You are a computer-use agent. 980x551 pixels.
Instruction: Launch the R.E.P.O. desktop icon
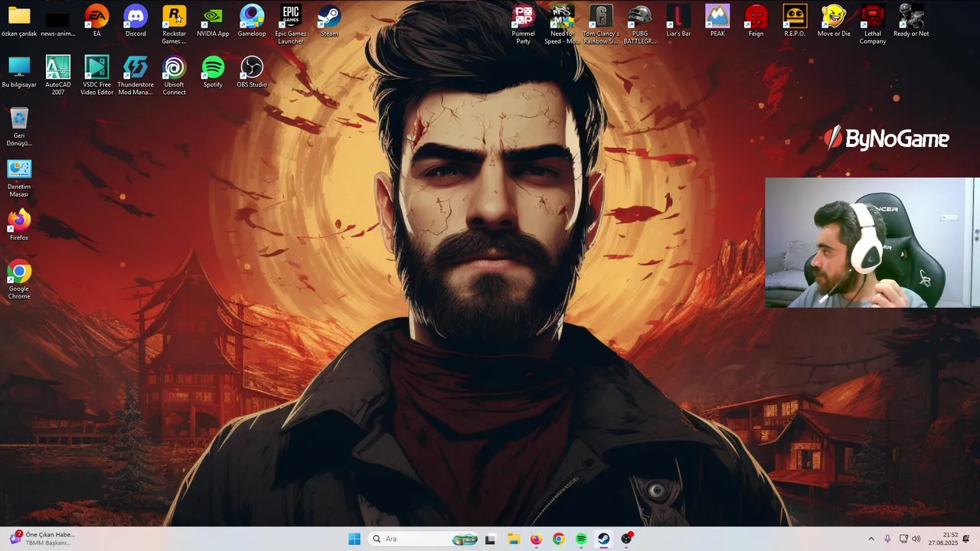tap(795, 21)
